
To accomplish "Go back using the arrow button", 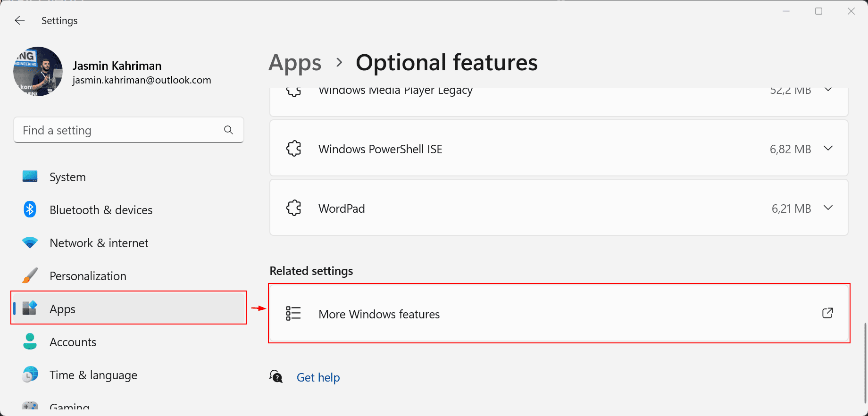I will click(19, 20).
